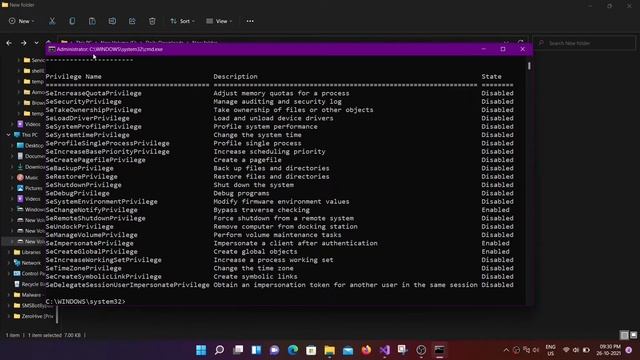The height and width of the screenshot is (360, 640).
Task: Expand the Network tree node arrow
Action: point(9,263)
